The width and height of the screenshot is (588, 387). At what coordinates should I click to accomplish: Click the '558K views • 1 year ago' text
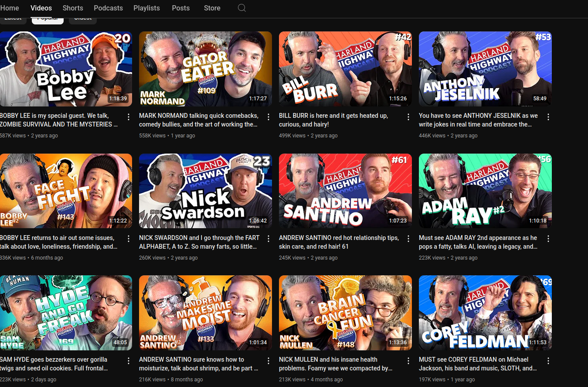[x=167, y=136]
